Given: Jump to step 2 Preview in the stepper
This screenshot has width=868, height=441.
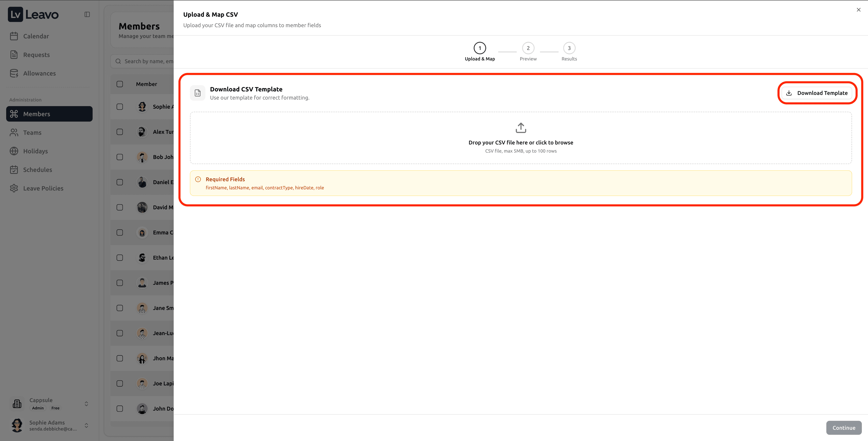Looking at the screenshot, I should pos(528,48).
